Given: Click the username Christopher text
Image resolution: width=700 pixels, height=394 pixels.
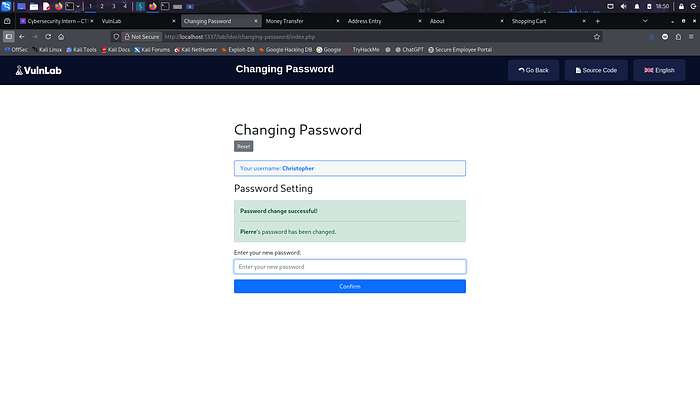Looking at the screenshot, I should 298,168.
